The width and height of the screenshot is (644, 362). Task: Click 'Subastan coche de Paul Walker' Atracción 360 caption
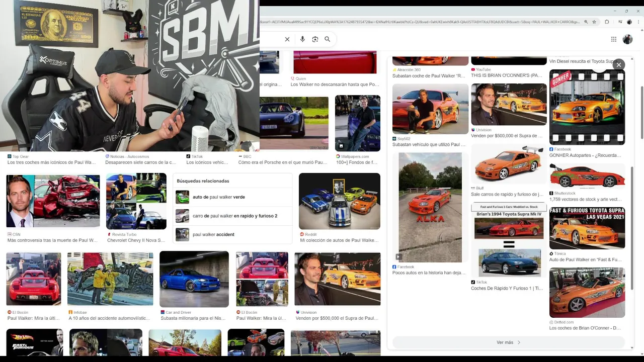tap(429, 76)
